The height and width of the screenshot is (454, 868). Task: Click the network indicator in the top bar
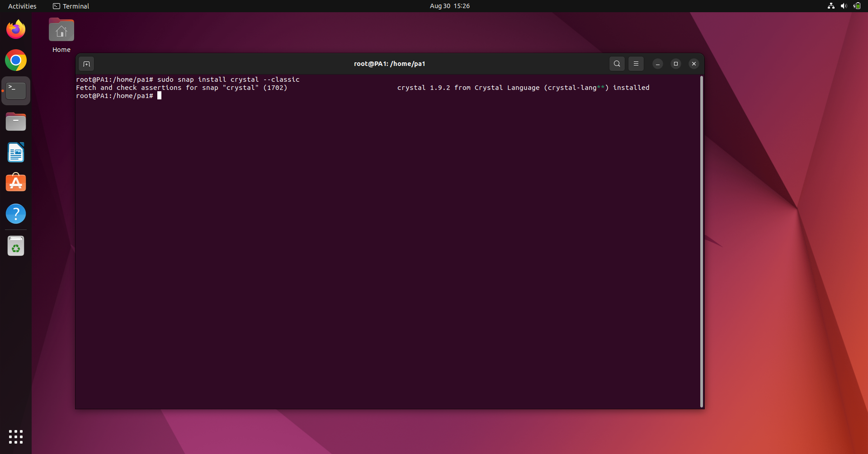831,6
